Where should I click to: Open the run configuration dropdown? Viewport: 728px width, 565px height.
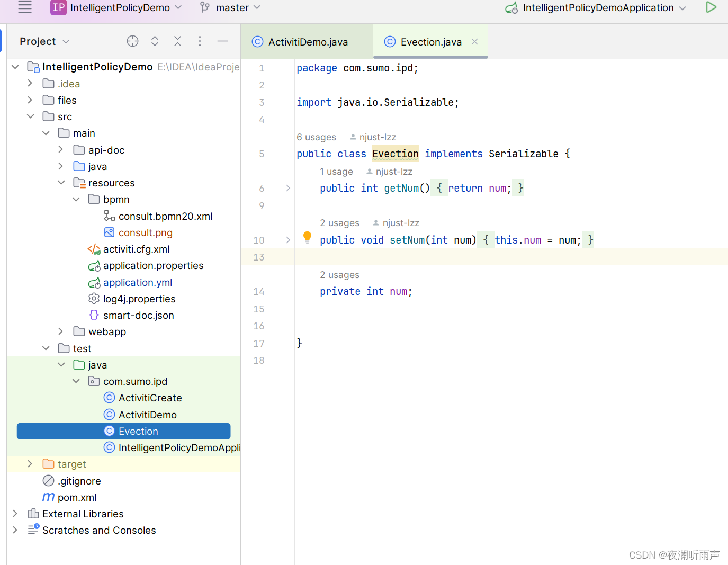682,8
